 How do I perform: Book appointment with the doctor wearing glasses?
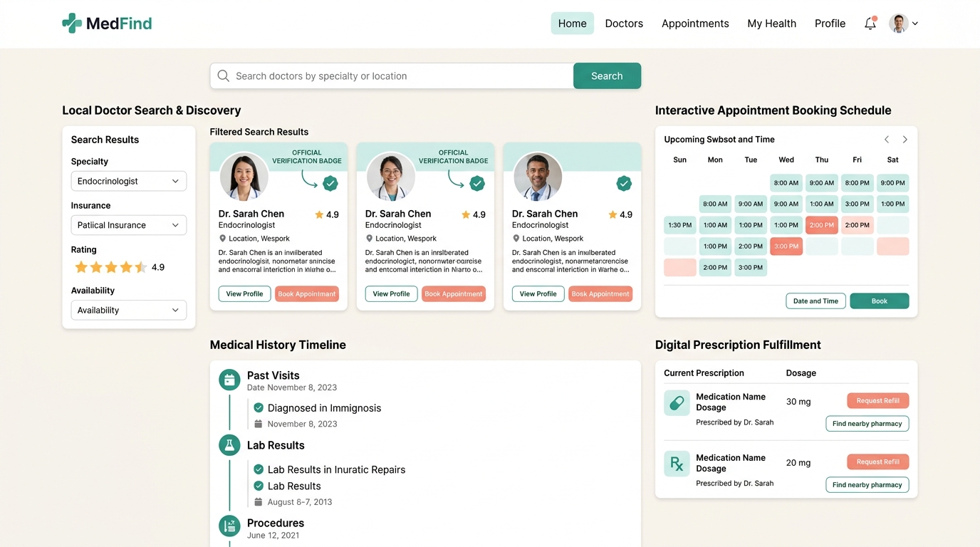(x=454, y=293)
